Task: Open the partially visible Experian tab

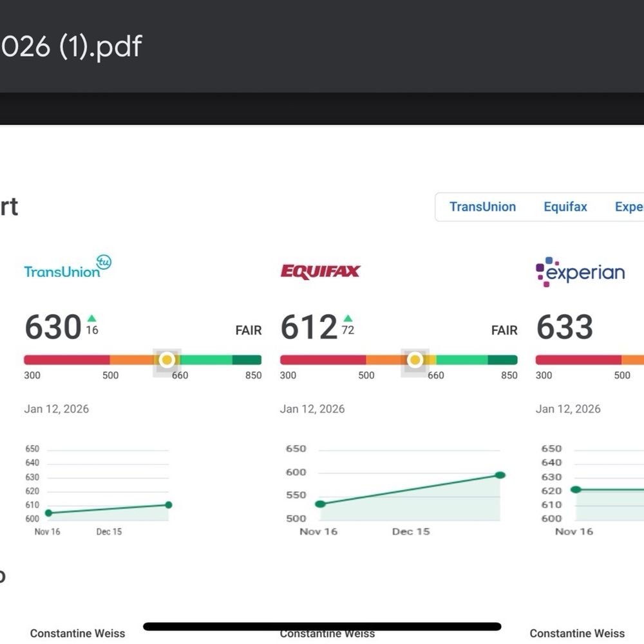Action: tap(629, 207)
